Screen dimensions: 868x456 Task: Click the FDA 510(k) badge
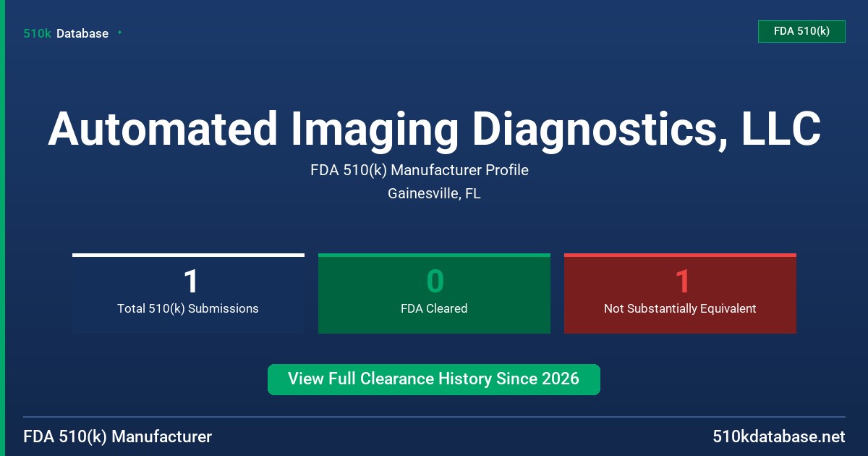click(801, 31)
